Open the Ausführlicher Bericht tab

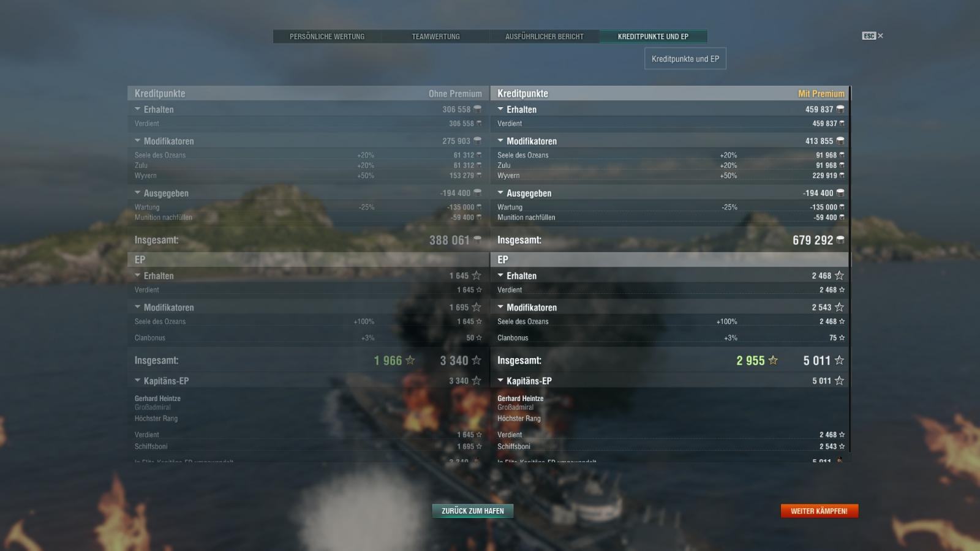click(545, 37)
